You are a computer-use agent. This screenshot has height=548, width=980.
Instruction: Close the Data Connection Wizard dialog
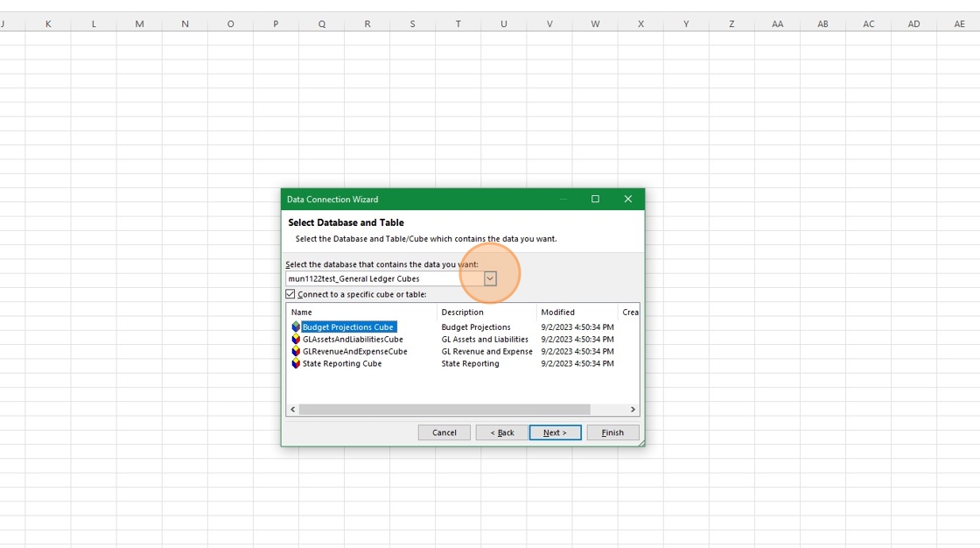click(x=627, y=199)
